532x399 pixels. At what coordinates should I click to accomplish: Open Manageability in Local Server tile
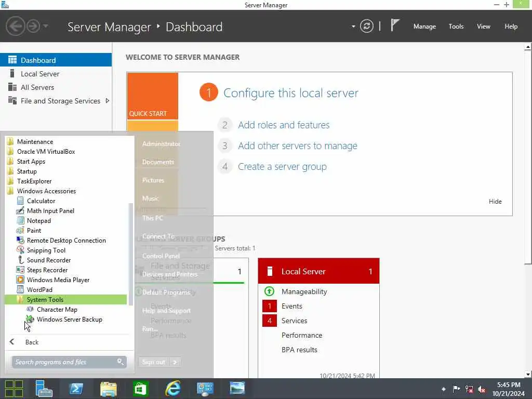pyautogui.click(x=304, y=291)
